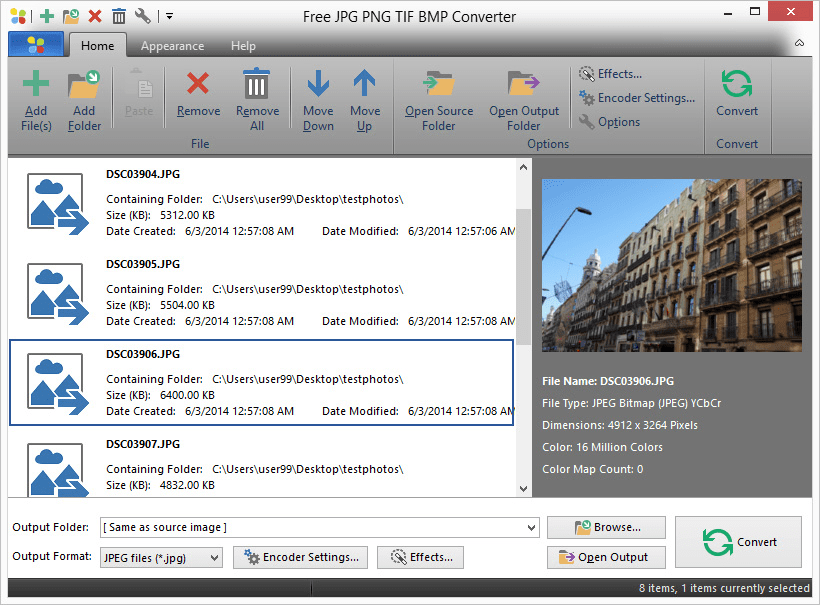Click the Browse button for output folder
820x605 pixels.
pos(605,527)
